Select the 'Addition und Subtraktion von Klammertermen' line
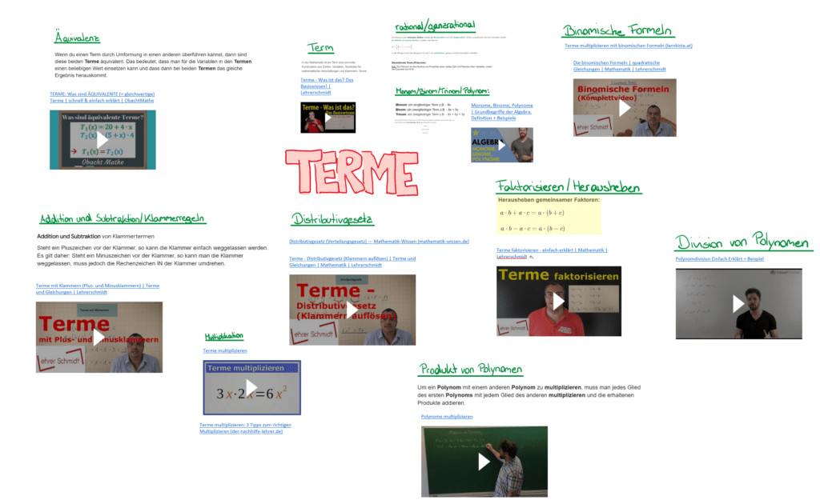This screenshot has width=820, height=504. [x=95, y=237]
